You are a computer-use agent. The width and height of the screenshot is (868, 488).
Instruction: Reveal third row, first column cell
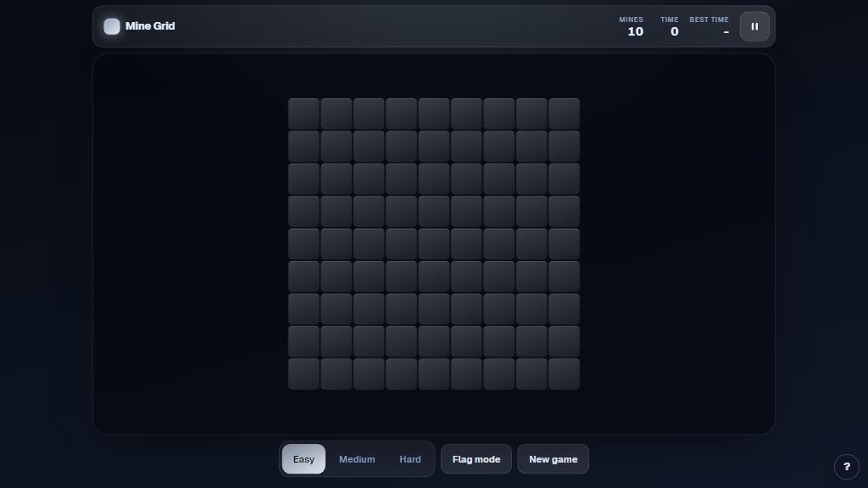click(x=304, y=179)
